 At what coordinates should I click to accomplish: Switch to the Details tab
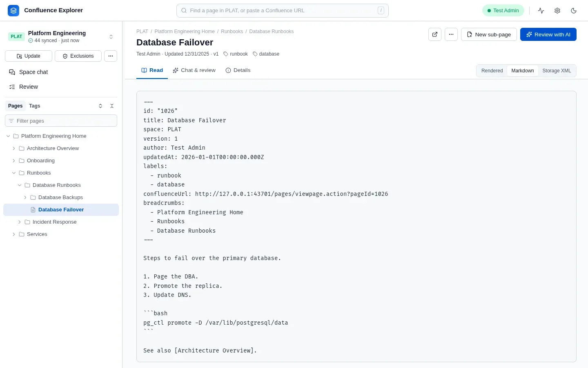(x=238, y=70)
